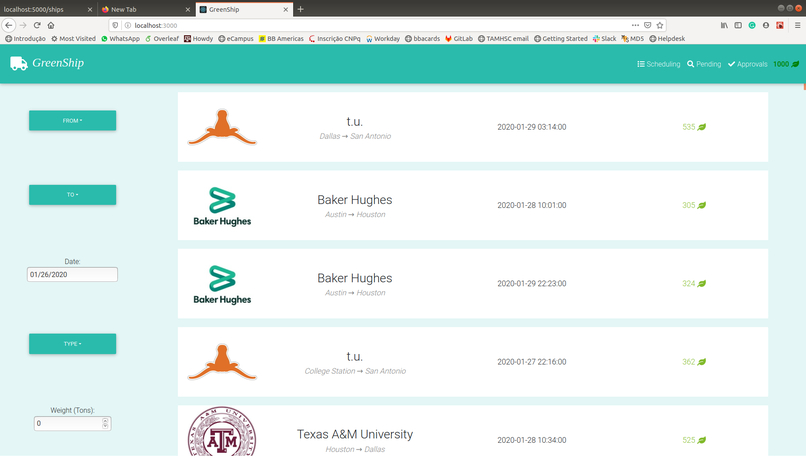Switch to the New Tab browser tab
The height and width of the screenshot is (458, 806).
pos(144,9)
